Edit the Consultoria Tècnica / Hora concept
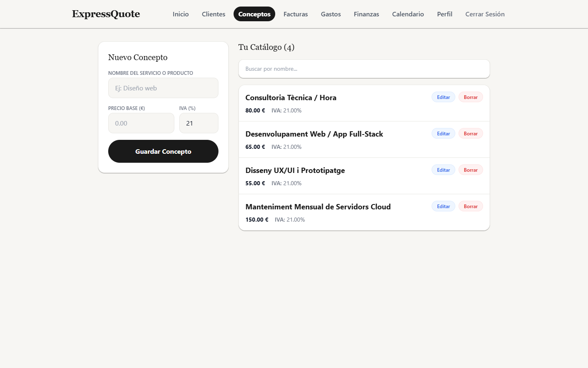This screenshot has width=588, height=368. click(x=443, y=97)
